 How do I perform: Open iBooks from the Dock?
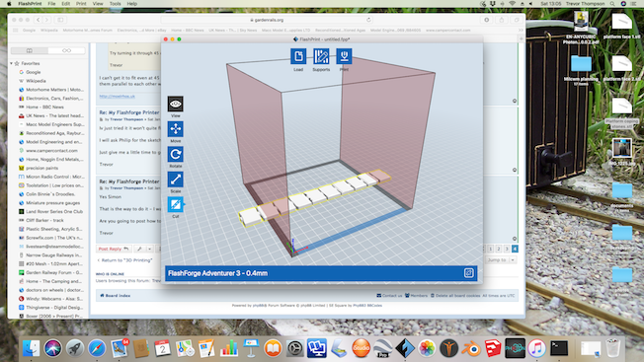tap(273, 348)
